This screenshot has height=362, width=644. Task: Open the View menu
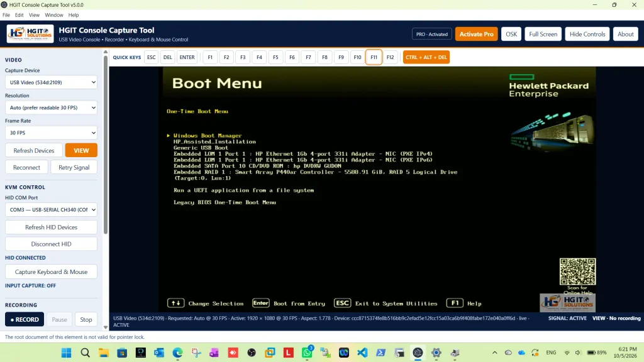34,15
